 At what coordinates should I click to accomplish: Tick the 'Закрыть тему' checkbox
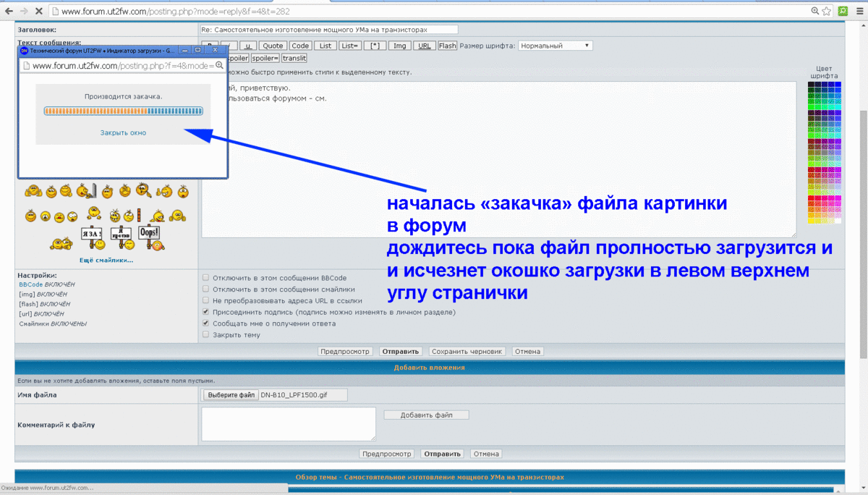click(206, 335)
